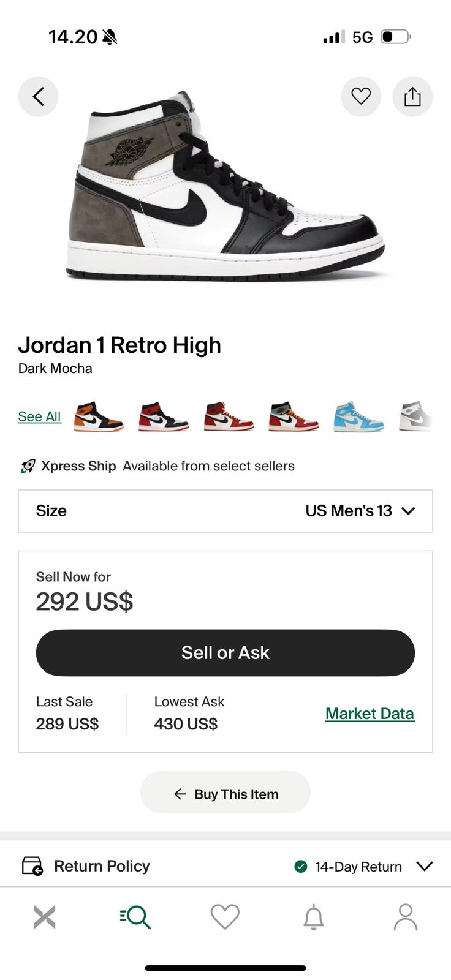Screen dimensions: 451x980
Task: Open the account profile tab
Action: point(405,917)
